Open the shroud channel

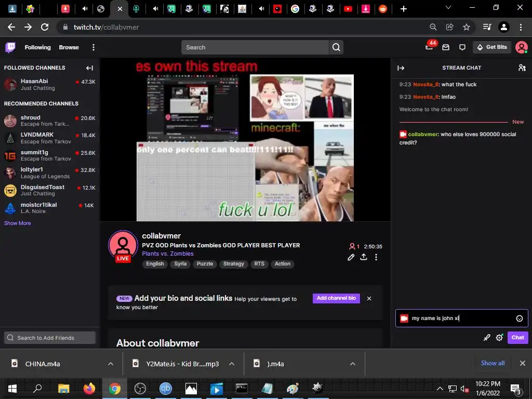[49, 121]
